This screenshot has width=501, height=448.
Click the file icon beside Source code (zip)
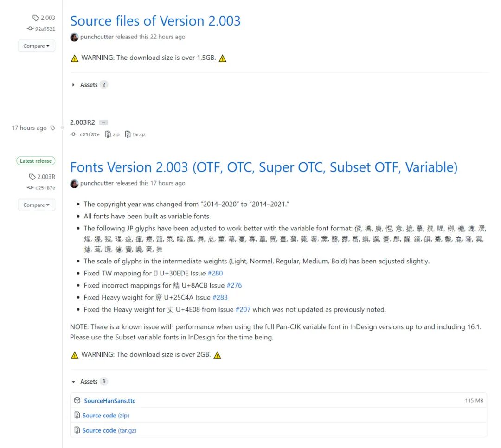(77, 415)
